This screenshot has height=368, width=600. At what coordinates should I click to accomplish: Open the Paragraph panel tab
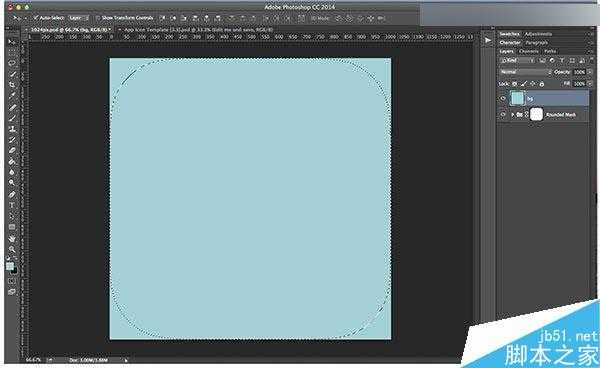point(536,43)
